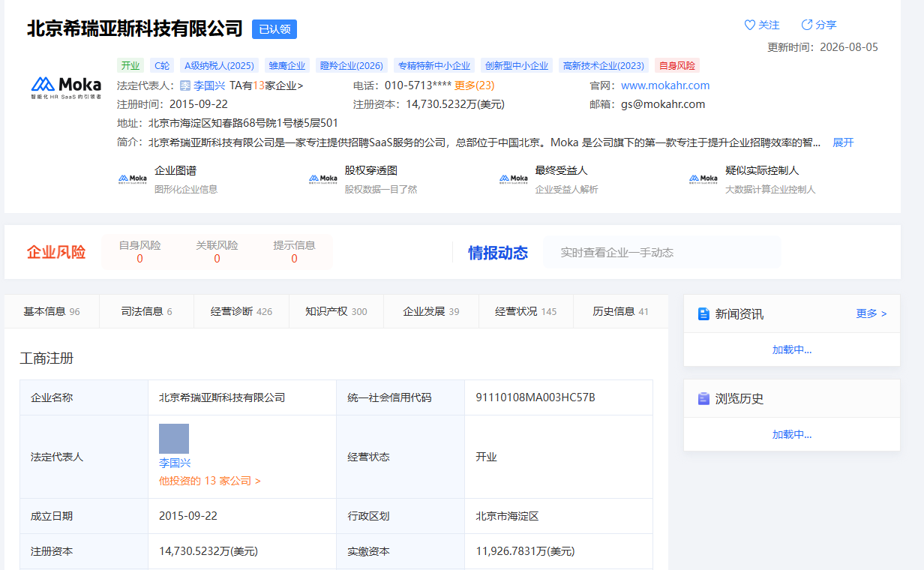Screen dimensions: 924x570
Task: Click 加载中 in the news panel
Action: 792,349
